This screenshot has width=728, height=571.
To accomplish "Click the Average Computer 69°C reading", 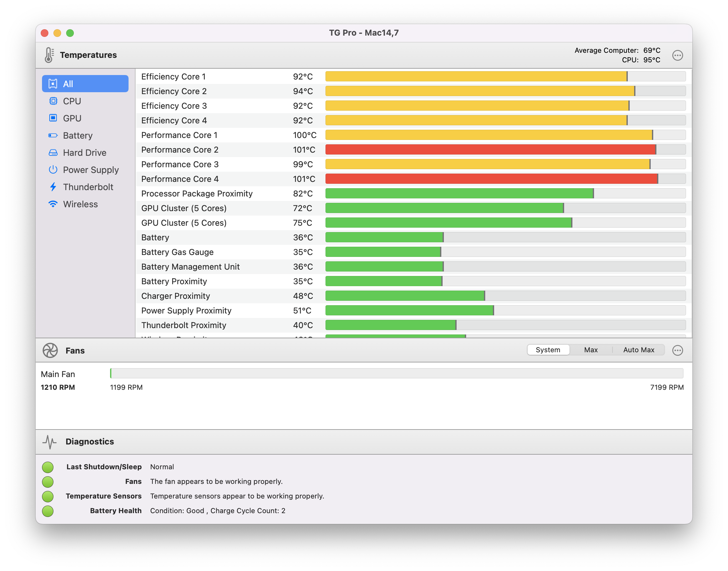I will pyautogui.click(x=617, y=50).
